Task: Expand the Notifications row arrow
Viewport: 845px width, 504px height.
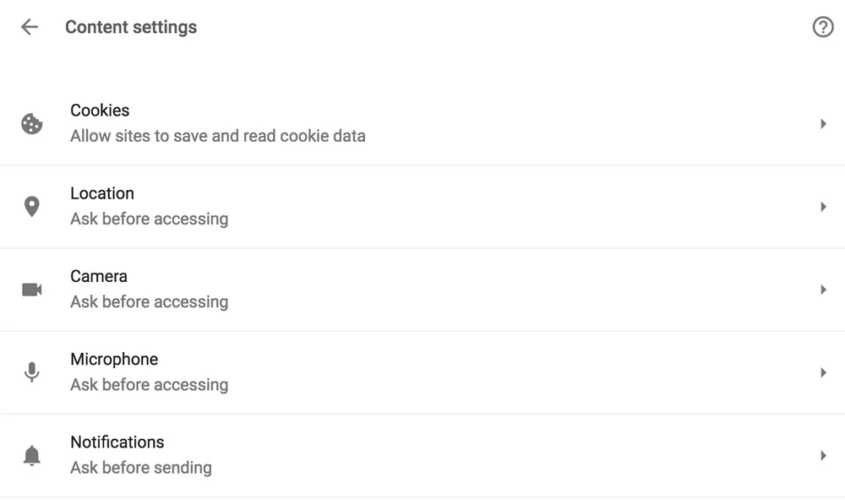Action: [x=823, y=456]
